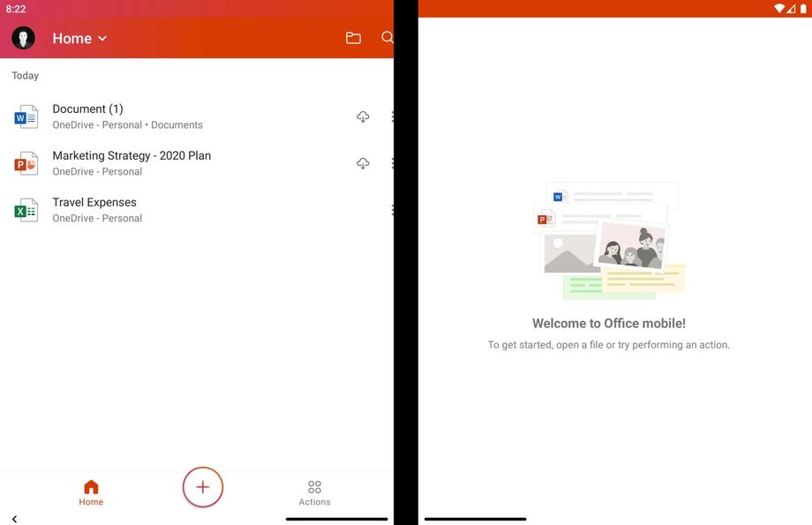812x525 pixels.
Task: Open more options for Marketing Strategy
Action: (x=391, y=163)
